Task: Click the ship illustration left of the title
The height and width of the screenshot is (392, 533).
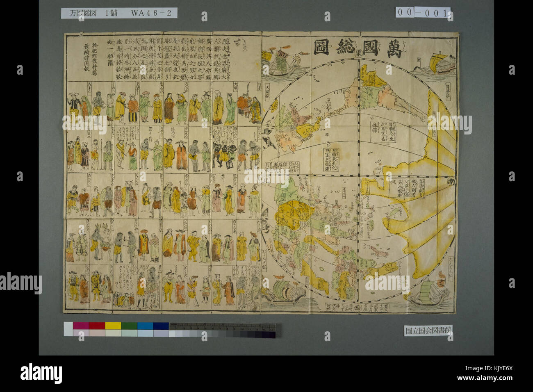Action: [285, 62]
